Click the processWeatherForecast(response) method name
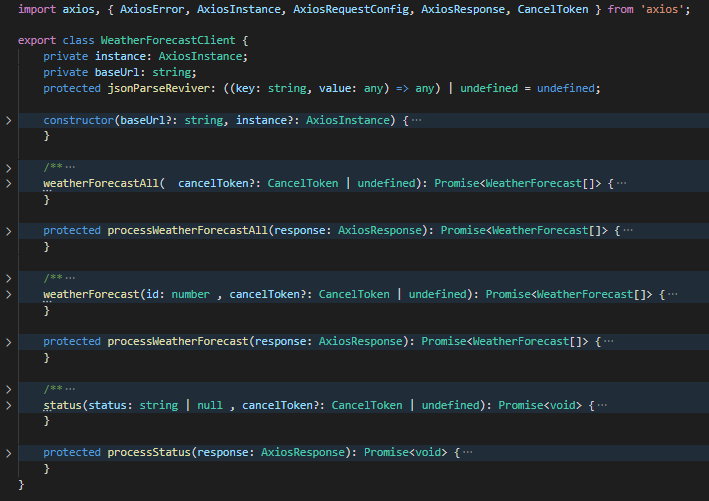Image resolution: width=709 pixels, height=501 pixels. (178, 341)
